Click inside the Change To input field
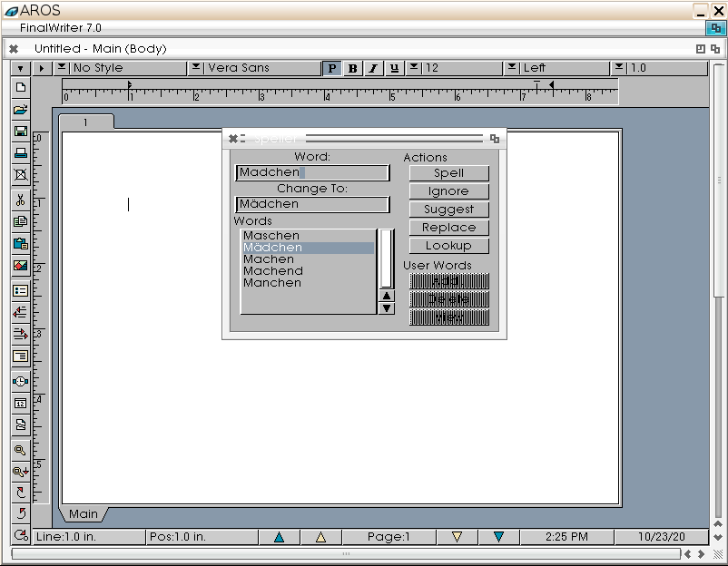Image resolution: width=728 pixels, height=566 pixels. click(x=312, y=204)
